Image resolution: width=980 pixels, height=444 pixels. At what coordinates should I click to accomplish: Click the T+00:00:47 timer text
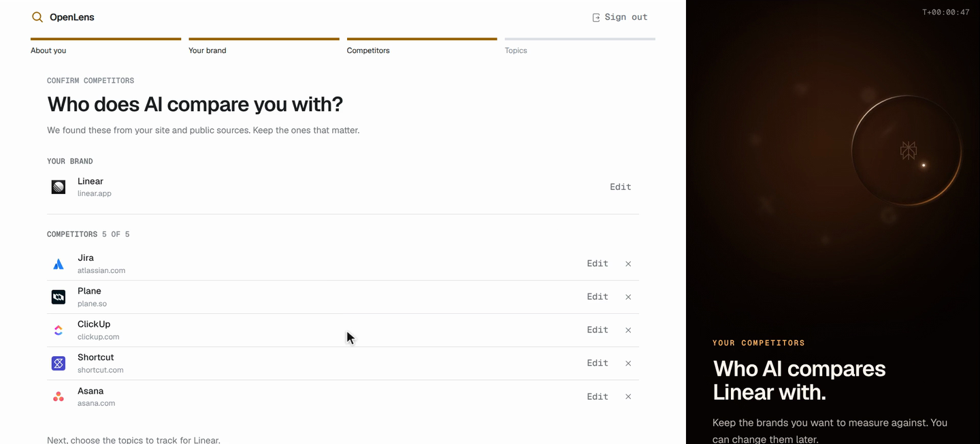946,12
